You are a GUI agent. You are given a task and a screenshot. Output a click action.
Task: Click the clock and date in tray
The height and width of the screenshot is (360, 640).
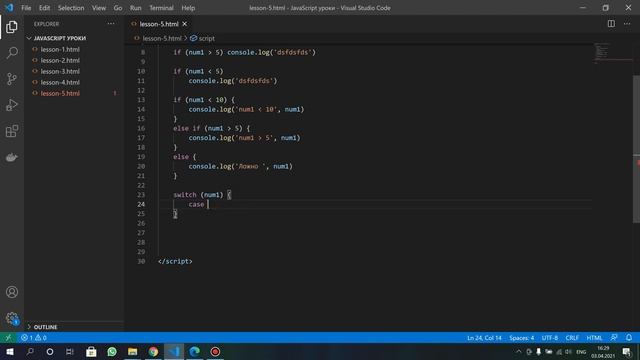click(x=603, y=352)
